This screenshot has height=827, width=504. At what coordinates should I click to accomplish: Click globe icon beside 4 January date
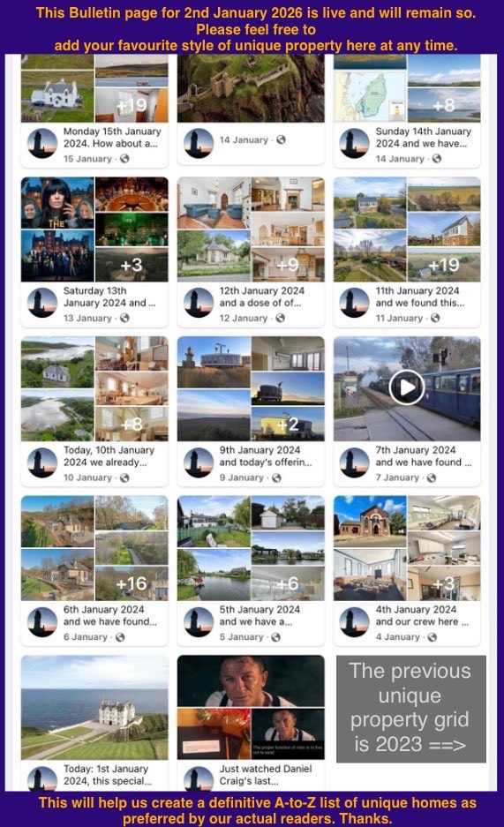click(x=433, y=637)
